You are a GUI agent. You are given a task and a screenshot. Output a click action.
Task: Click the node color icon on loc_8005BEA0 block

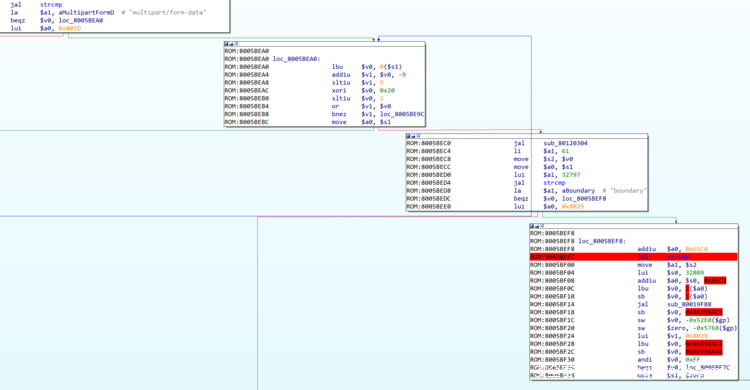pyautogui.click(x=227, y=44)
